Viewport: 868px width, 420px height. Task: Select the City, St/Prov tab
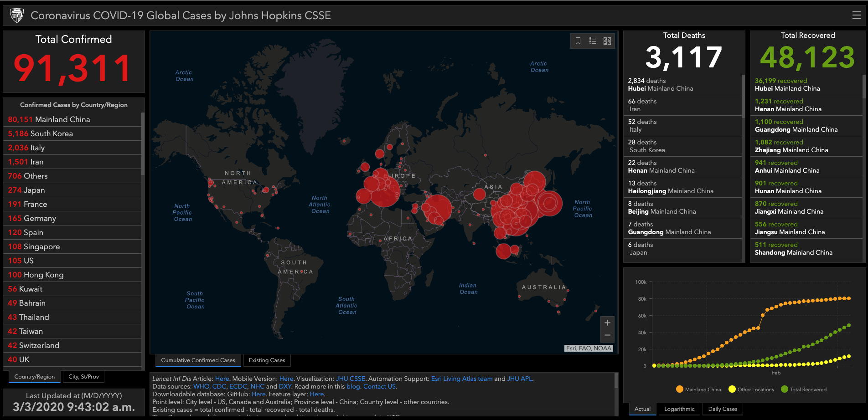[83, 377]
